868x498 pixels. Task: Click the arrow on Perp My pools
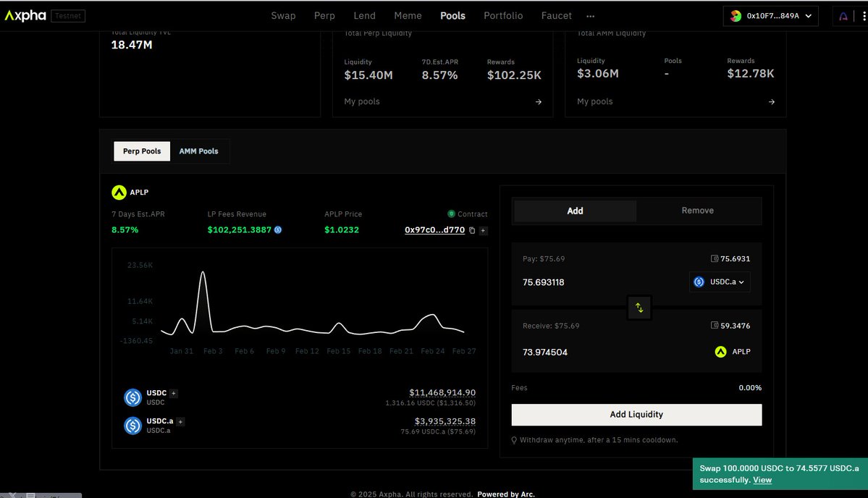[539, 102]
